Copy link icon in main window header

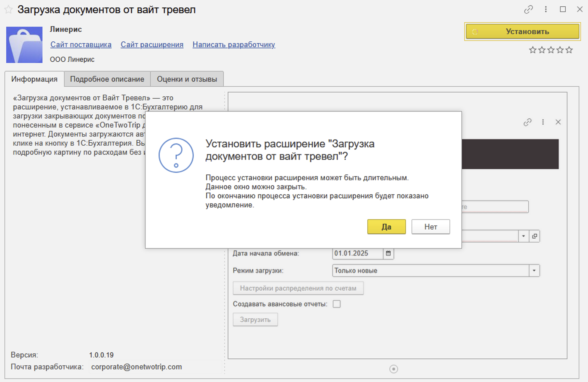click(528, 10)
